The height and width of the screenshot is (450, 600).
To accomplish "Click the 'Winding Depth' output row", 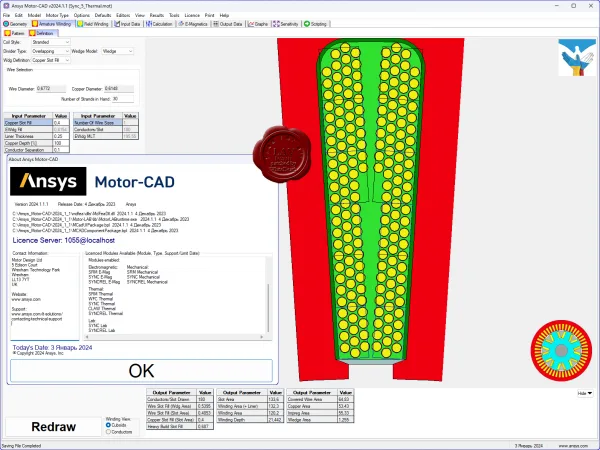I will coord(249,420).
